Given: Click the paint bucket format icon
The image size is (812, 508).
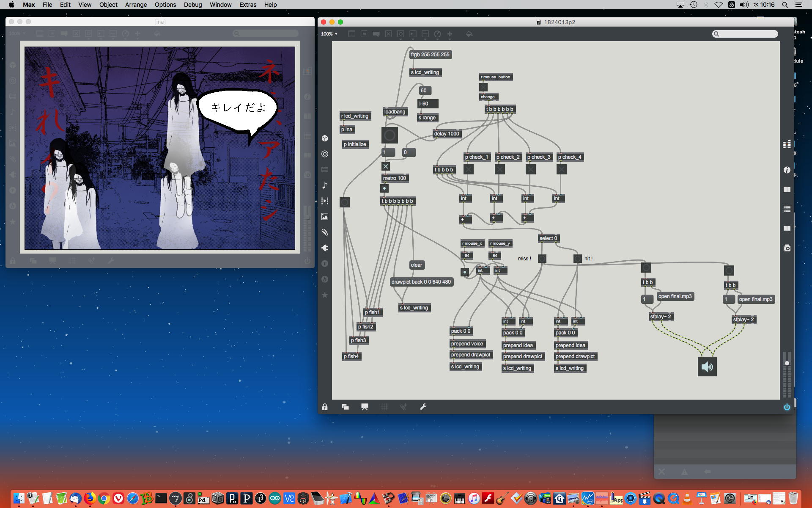Looking at the screenshot, I should (469, 34).
